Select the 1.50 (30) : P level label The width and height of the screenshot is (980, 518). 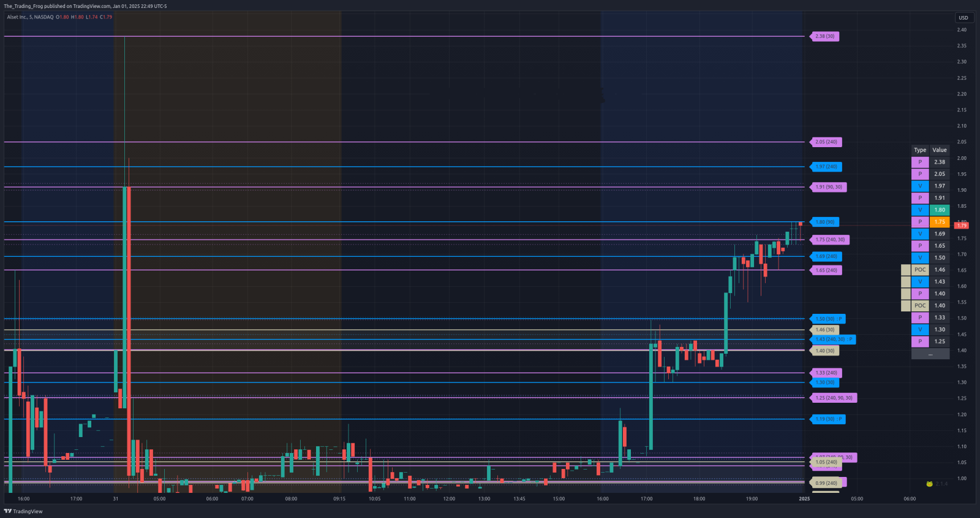coord(828,319)
